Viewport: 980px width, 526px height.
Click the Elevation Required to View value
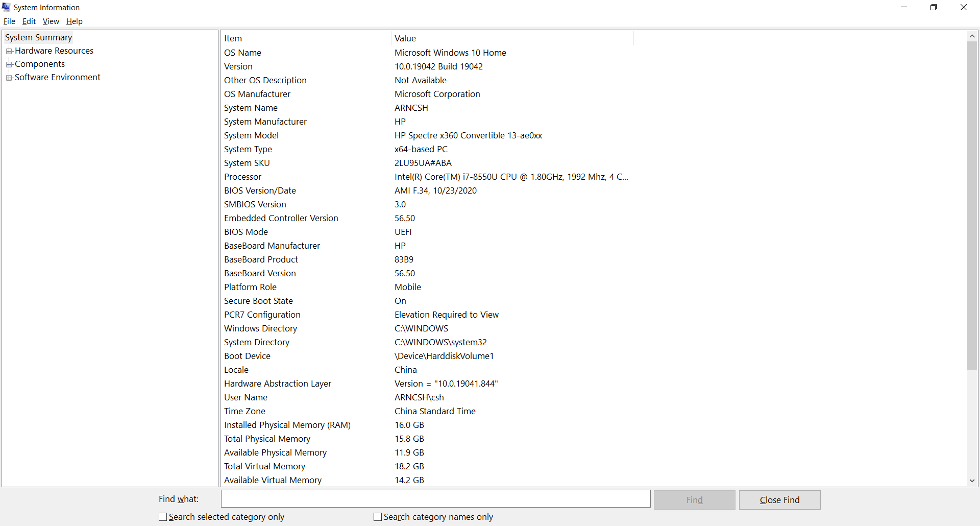[x=447, y=315]
